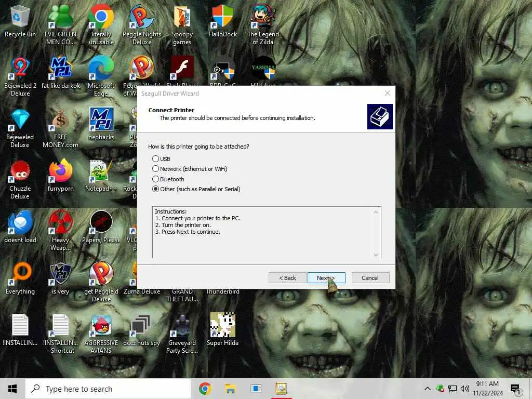Select the !INSTALLIN... text file icon

[x=20, y=330]
